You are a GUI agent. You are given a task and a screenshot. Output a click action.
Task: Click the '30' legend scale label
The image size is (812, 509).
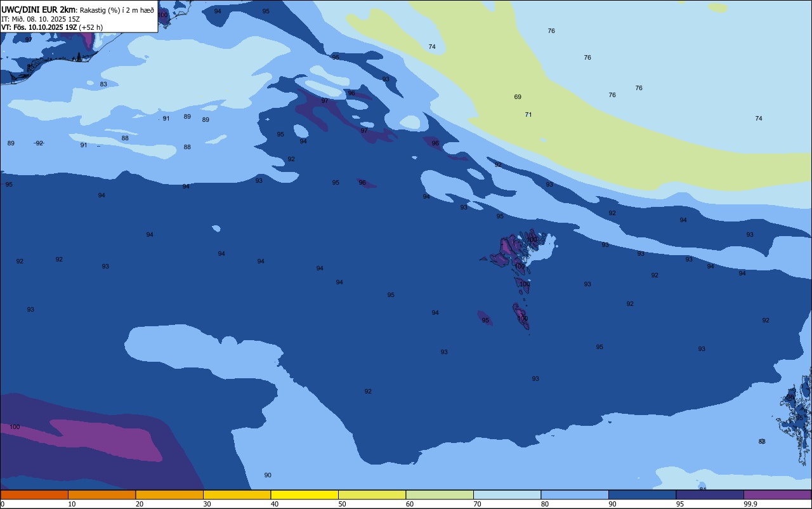(x=207, y=504)
